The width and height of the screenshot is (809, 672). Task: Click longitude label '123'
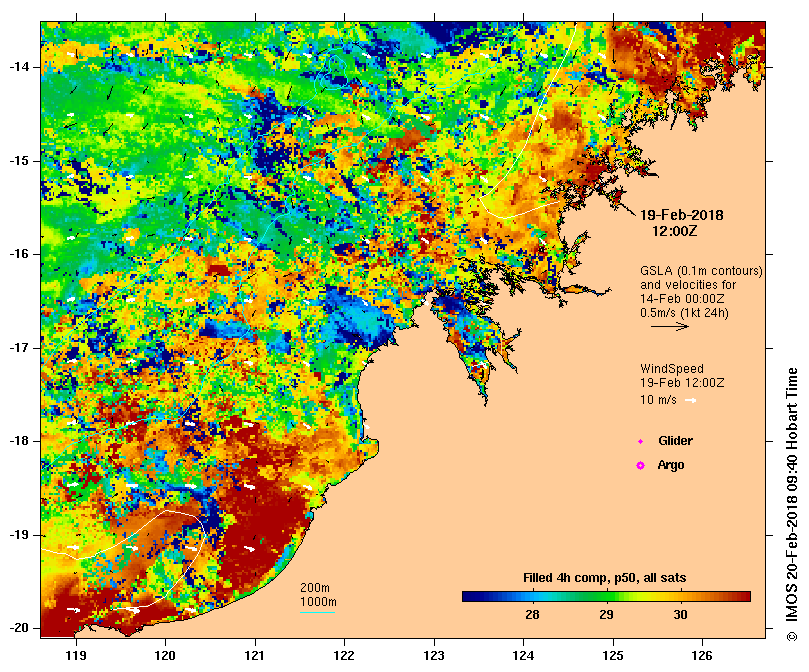pyautogui.click(x=434, y=655)
